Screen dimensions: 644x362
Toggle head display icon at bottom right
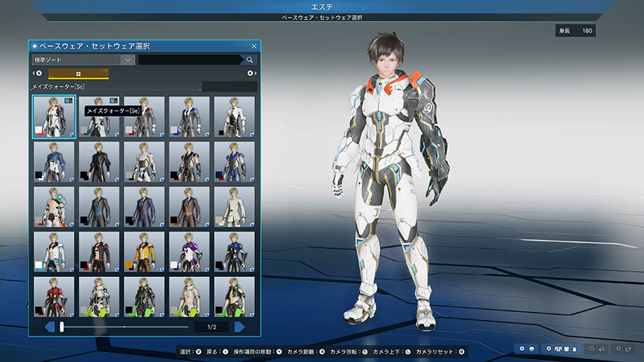[532, 349]
